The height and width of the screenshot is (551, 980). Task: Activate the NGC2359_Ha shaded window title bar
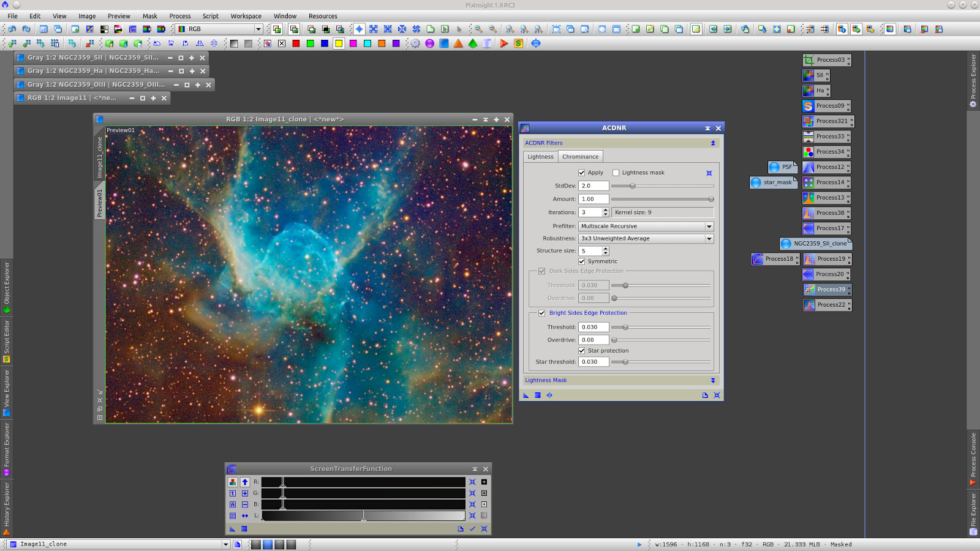pyautogui.click(x=111, y=71)
